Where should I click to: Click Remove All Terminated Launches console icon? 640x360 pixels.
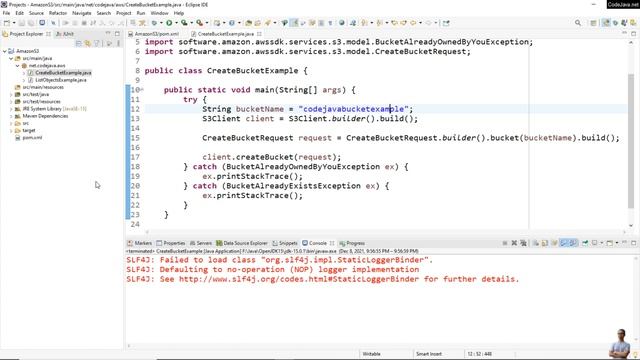click(x=523, y=243)
